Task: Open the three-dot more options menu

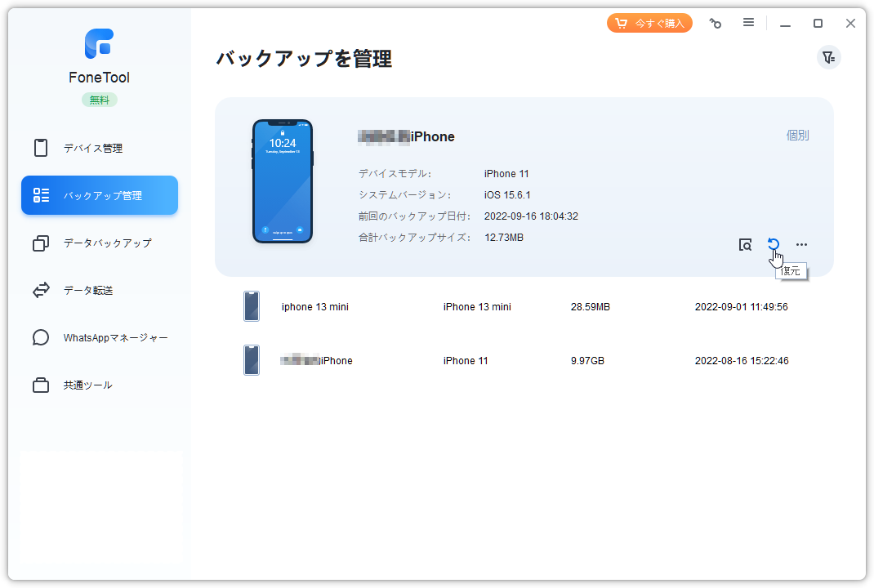Action: (801, 244)
